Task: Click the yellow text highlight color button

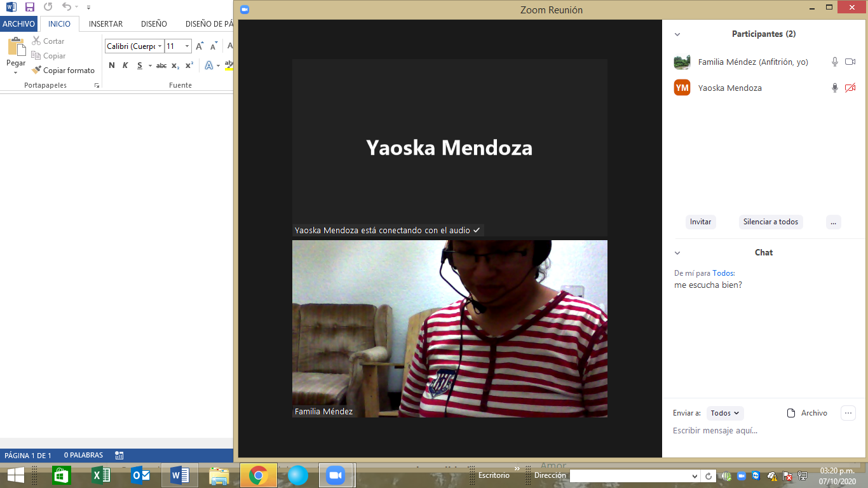Action: coord(229,65)
